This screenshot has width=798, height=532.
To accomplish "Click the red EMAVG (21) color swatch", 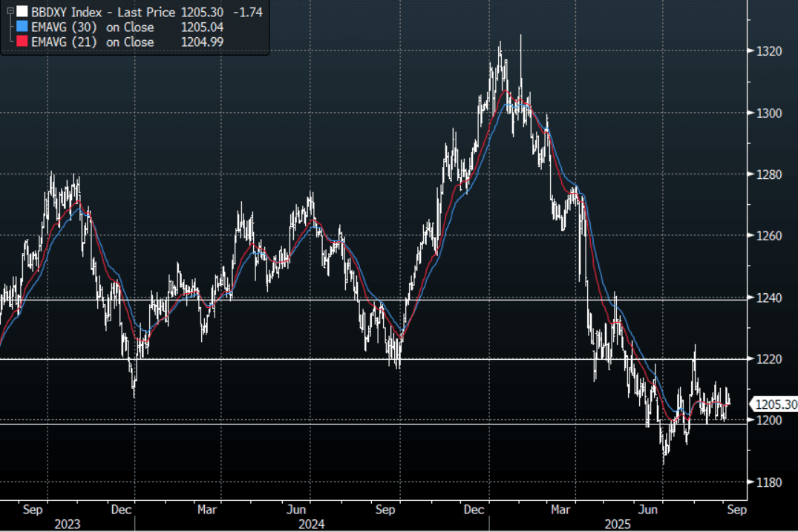I will coord(22,42).
